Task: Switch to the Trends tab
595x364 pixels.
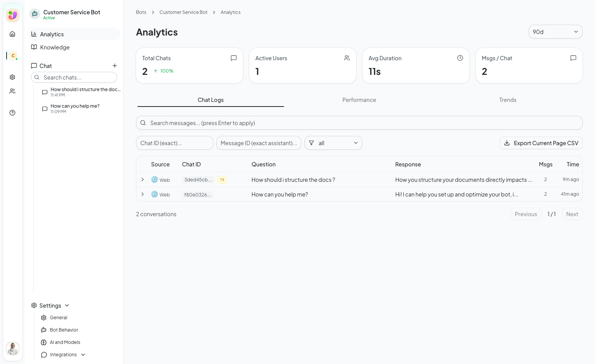Action: point(507,100)
